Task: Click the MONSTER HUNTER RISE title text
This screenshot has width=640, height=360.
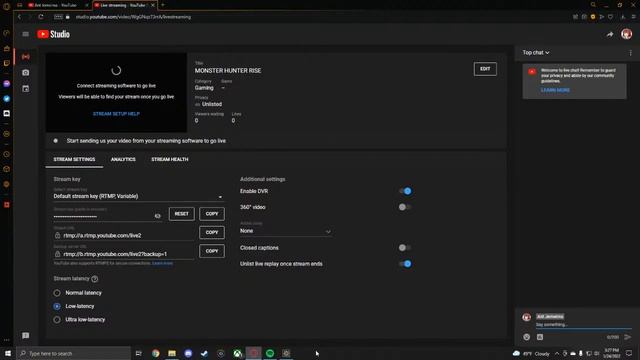Action: (x=228, y=71)
